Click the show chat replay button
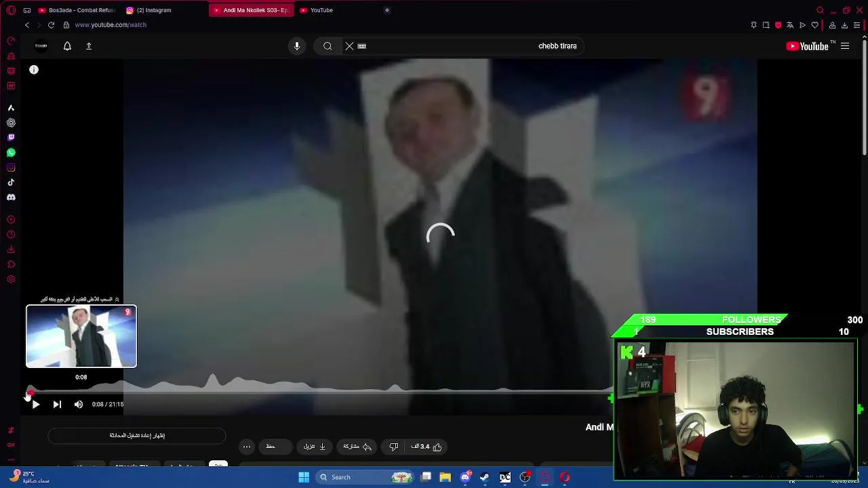This screenshot has width=868, height=488. [x=137, y=436]
